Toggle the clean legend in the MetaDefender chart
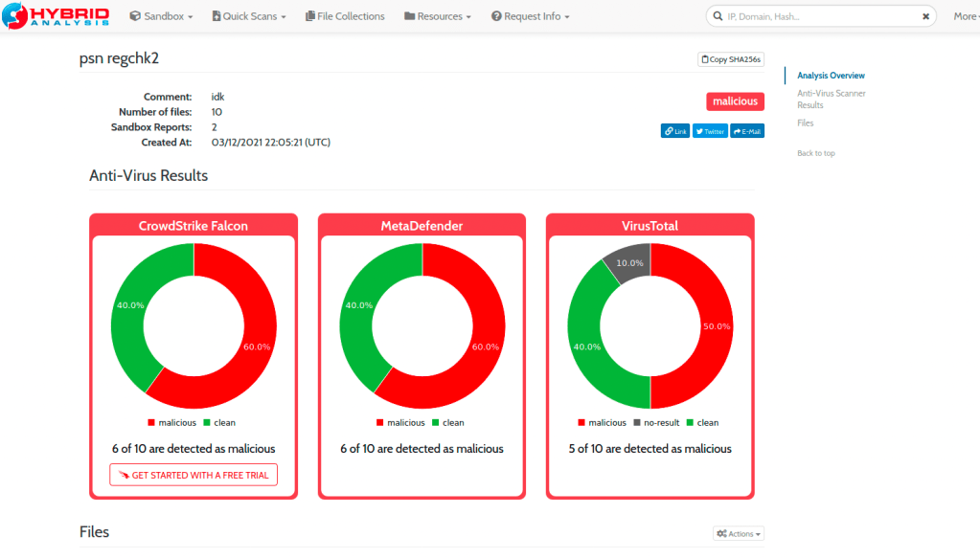 tap(447, 422)
